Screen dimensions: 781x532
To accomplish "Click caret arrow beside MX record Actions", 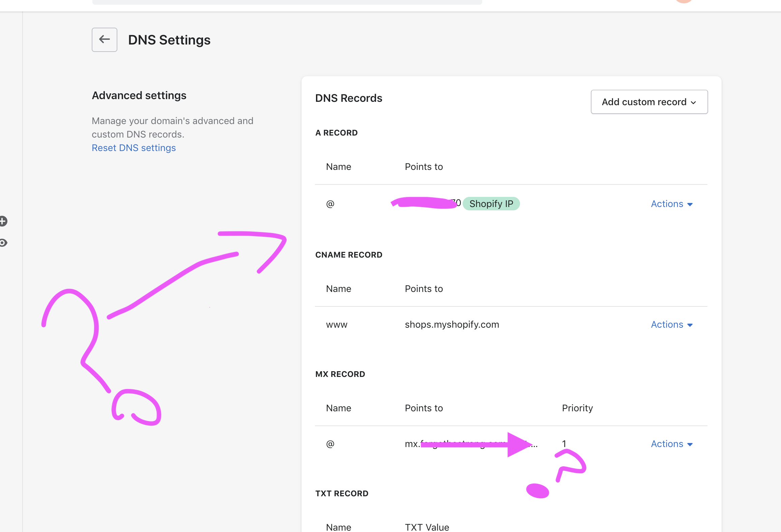I will 690,445.
